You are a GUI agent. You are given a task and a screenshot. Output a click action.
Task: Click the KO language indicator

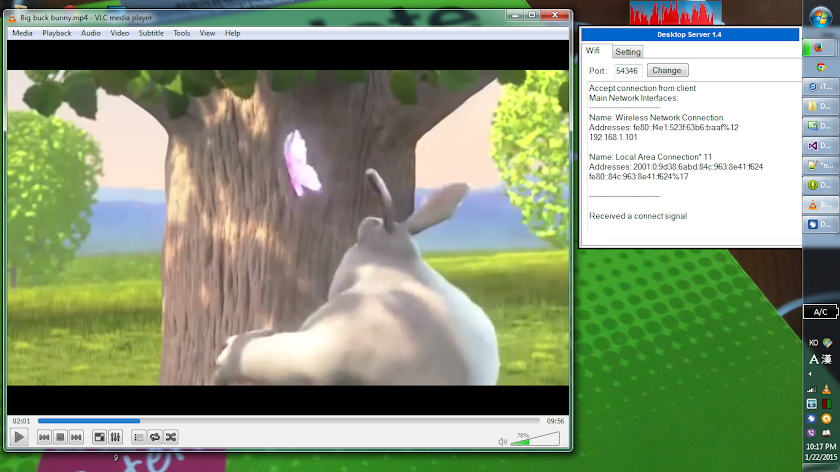click(813, 343)
